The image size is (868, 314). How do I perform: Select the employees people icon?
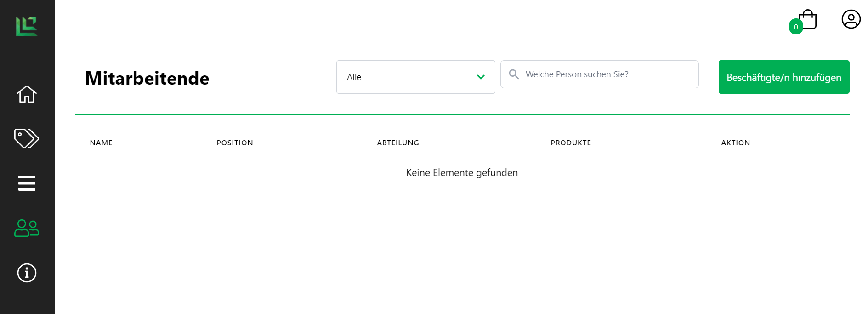point(27,228)
